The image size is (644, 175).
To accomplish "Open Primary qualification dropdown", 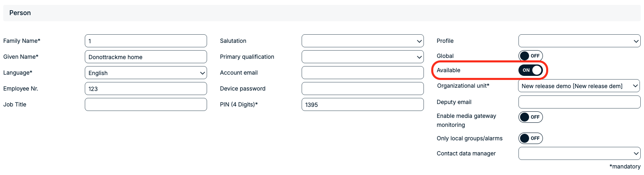I will pyautogui.click(x=362, y=57).
